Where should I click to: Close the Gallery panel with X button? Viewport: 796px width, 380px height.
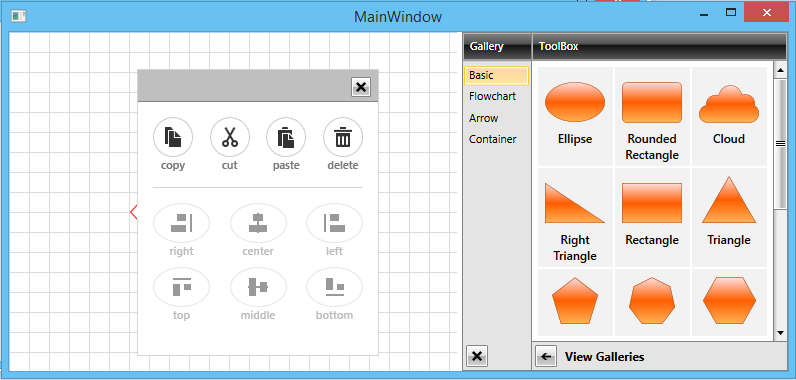click(x=477, y=356)
